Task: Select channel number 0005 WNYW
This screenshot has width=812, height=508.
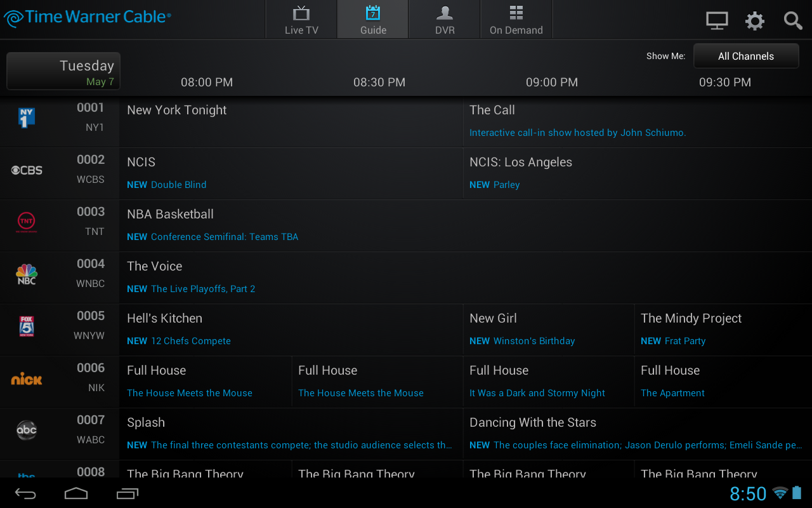Action: click(89, 326)
